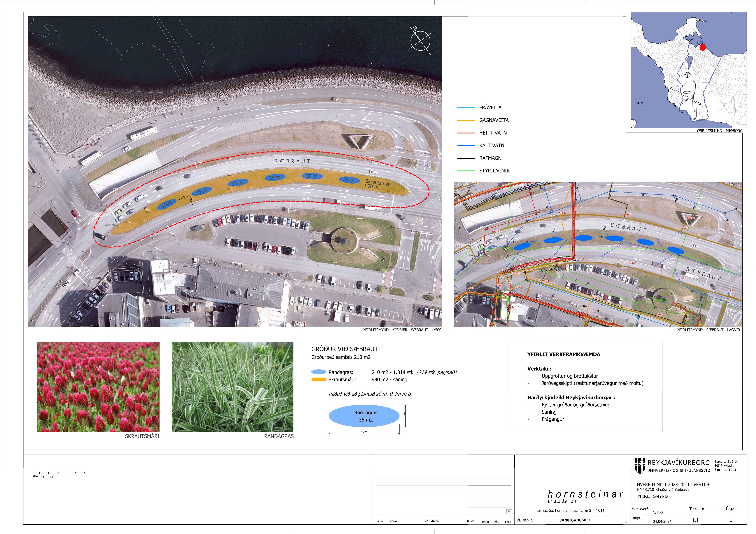Click the Skrautsmári 990 m label on map

coord(378,184)
